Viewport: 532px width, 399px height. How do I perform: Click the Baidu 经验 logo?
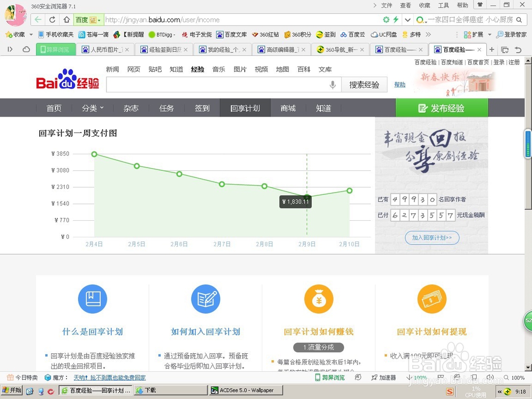click(68, 80)
